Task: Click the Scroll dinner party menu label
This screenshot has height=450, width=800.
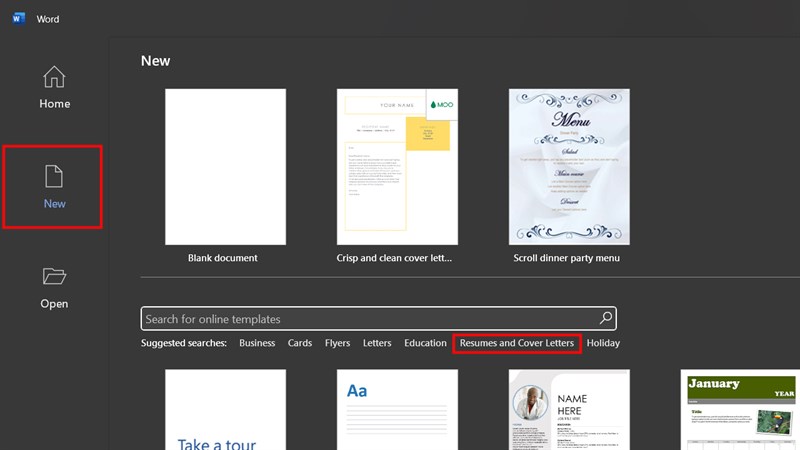Action: 566,258
